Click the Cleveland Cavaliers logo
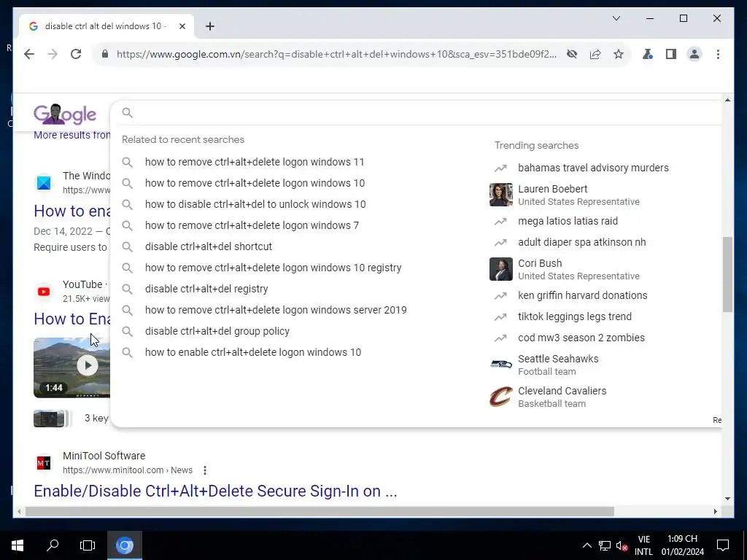This screenshot has width=747, height=560. 500,397
